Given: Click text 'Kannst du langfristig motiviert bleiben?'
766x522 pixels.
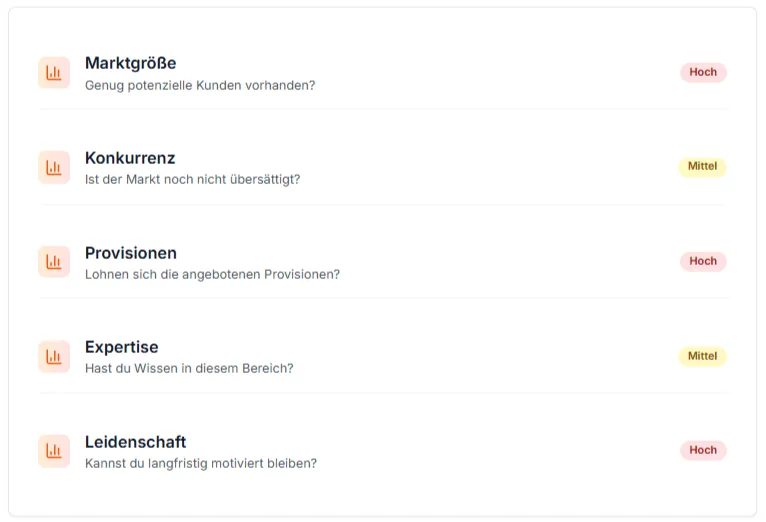Looking at the screenshot, I should coord(201,463).
